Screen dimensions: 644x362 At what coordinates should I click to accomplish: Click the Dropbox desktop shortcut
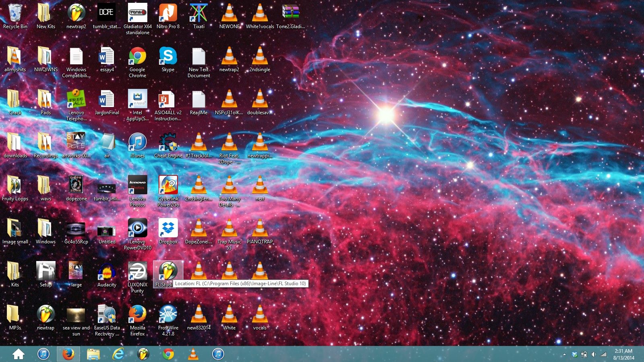[x=168, y=229]
